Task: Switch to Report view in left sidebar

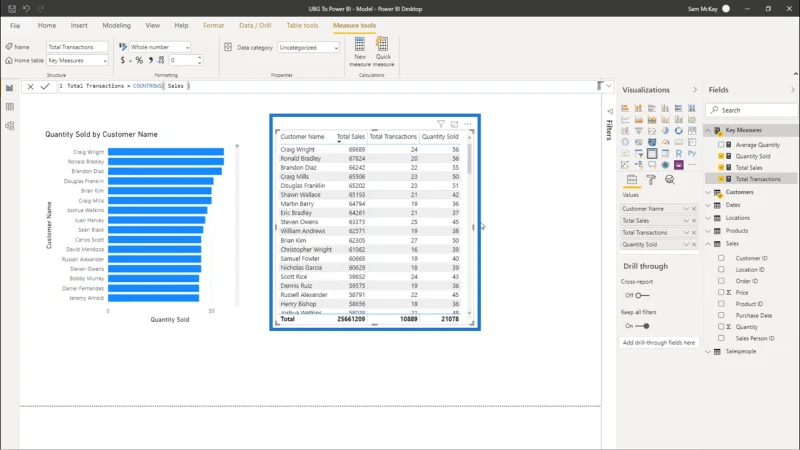Action: pyautogui.click(x=10, y=88)
